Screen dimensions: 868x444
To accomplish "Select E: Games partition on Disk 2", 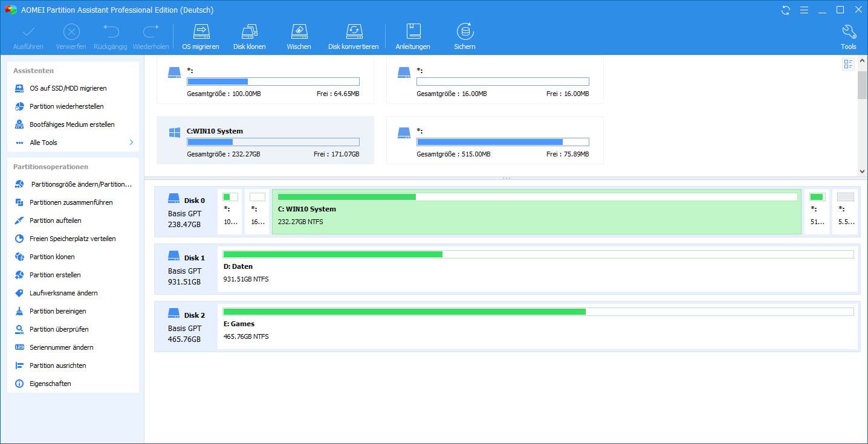I will 538,326.
